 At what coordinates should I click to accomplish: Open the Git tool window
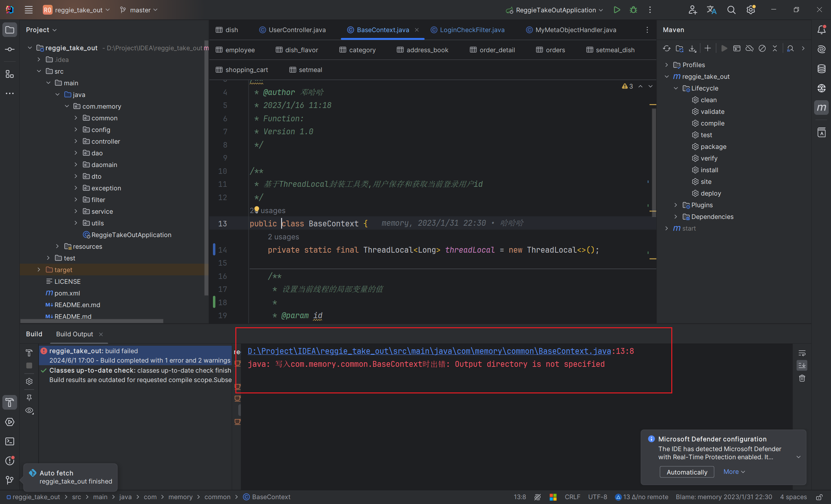(10, 480)
